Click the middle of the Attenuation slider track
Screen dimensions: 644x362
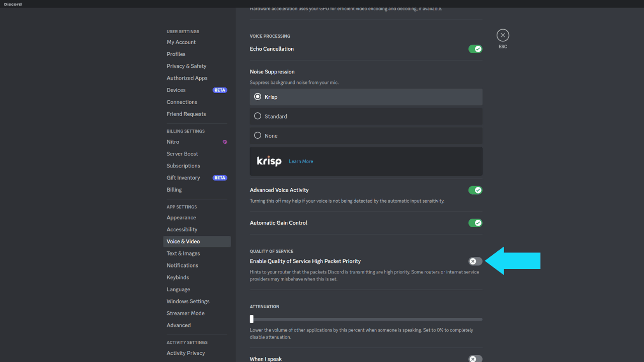pyautogui.click(x=366, y=319)
